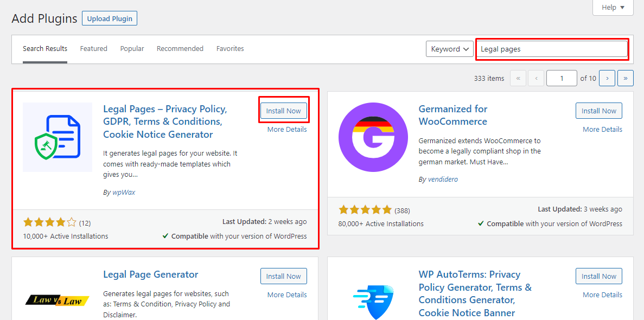
Task: Click the plugin search field with Legal pages
Action: coord(552,49)
